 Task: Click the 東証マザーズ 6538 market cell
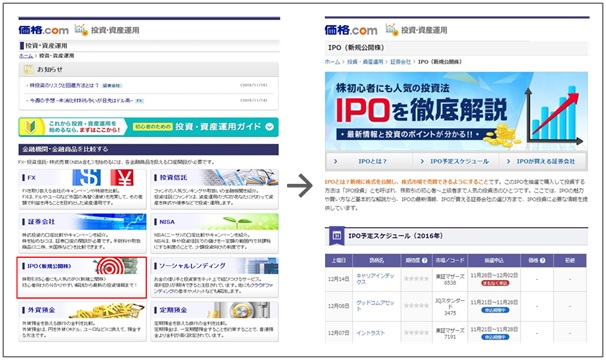point(450,279)
